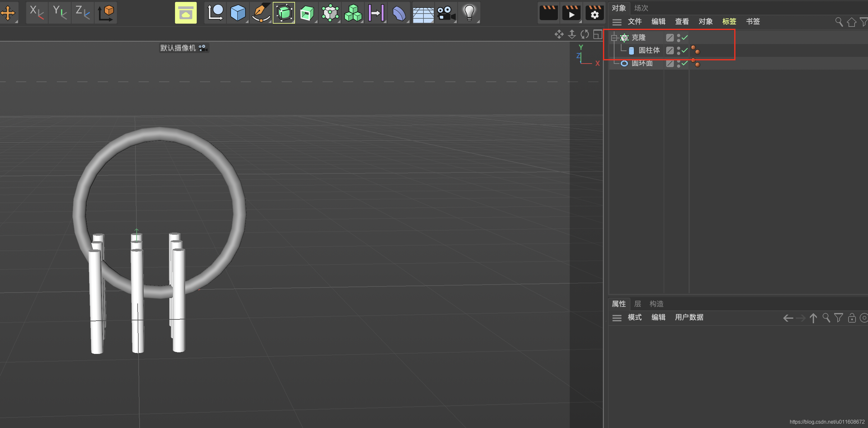Click the Light bulb object icon
This screenshot has height=428, width=868.
tap(469, 13)
